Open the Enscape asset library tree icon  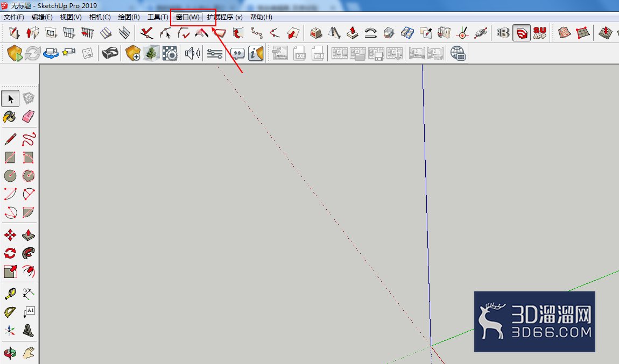coord(151,53)
